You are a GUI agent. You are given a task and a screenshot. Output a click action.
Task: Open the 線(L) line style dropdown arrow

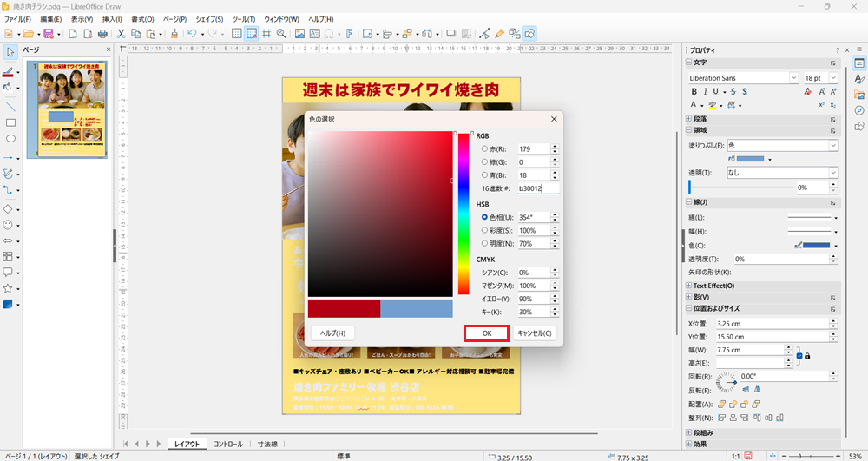[x=835, y=218]
